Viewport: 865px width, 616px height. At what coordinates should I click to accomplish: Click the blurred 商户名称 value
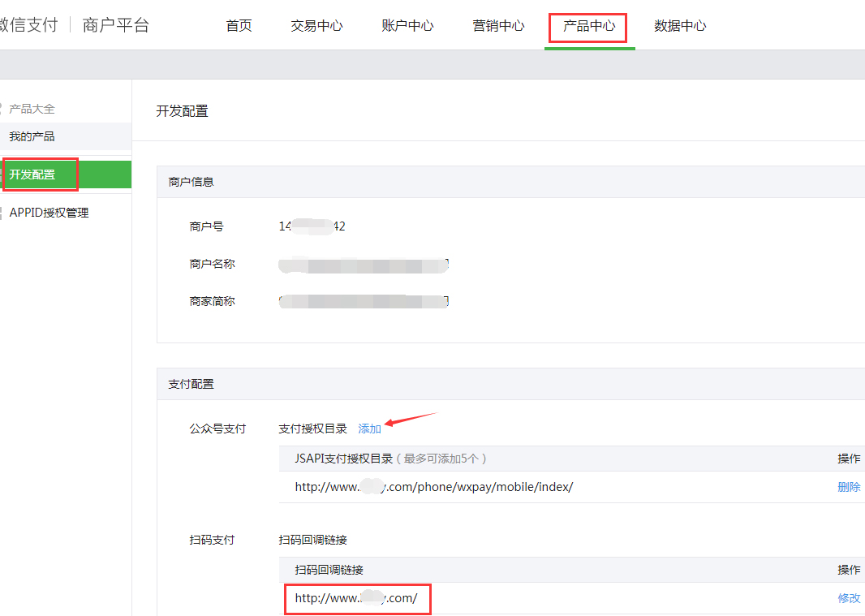[x=363, y=265]
